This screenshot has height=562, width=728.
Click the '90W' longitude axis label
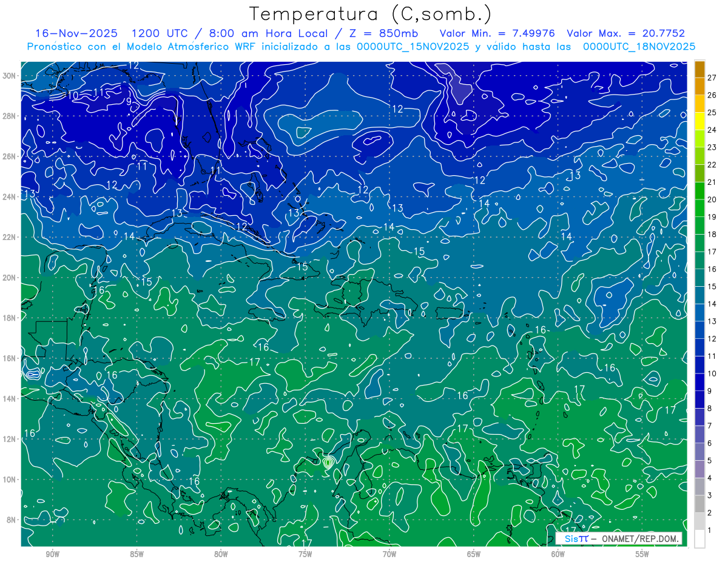53,554
